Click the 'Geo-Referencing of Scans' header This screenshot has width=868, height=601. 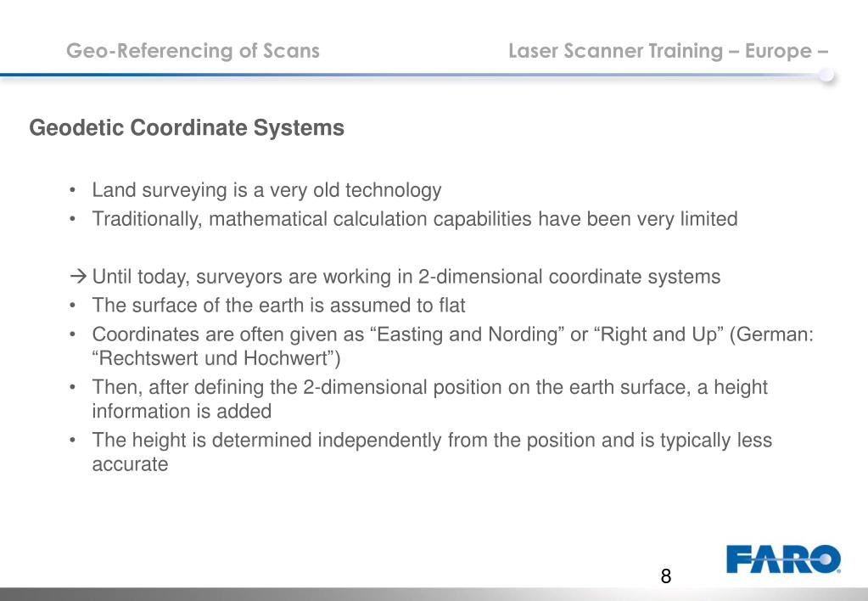[193, 51]
